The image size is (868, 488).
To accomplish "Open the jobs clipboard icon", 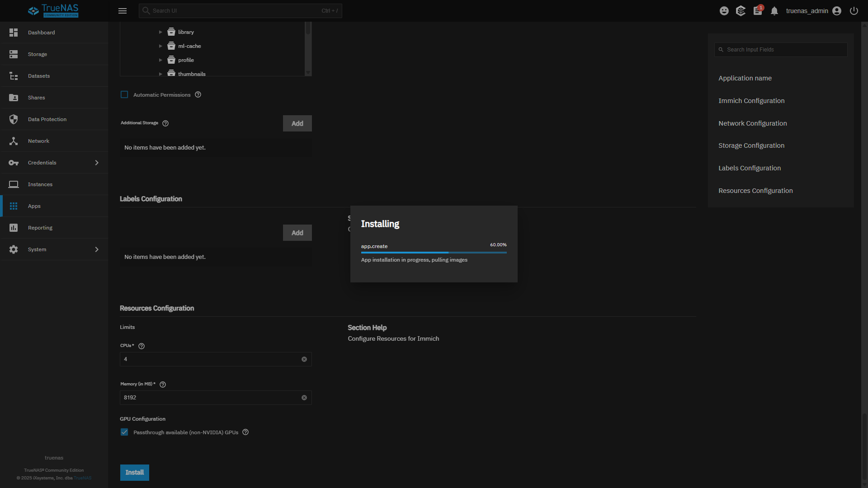I will [758, 11].
